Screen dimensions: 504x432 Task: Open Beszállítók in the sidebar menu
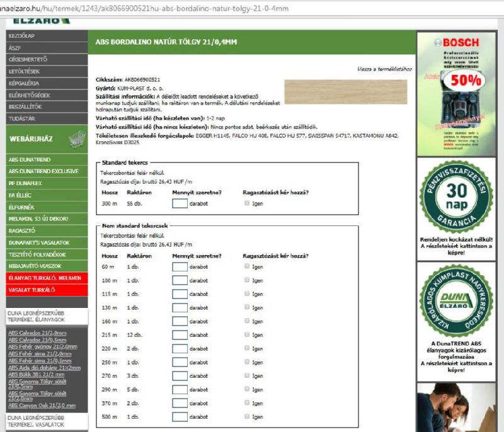(47, 106)
